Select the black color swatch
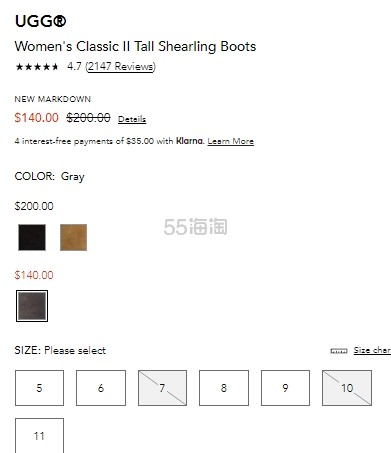 (32, 237)
